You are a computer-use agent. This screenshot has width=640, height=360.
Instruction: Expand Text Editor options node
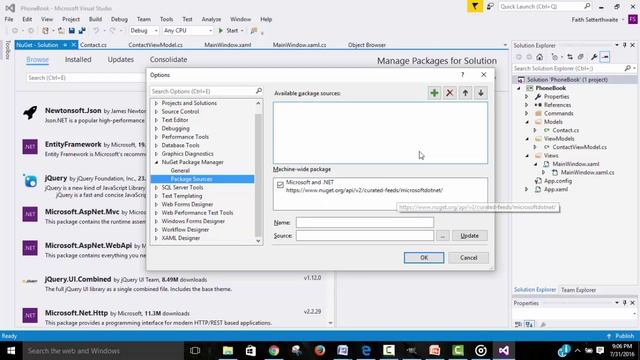156,120
